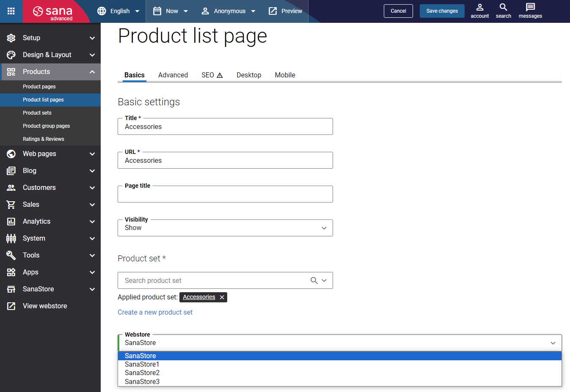This screenshot has width=570, height=392.
Task: Click the Analytics chart icon
Action: click(x=11, y=222)
